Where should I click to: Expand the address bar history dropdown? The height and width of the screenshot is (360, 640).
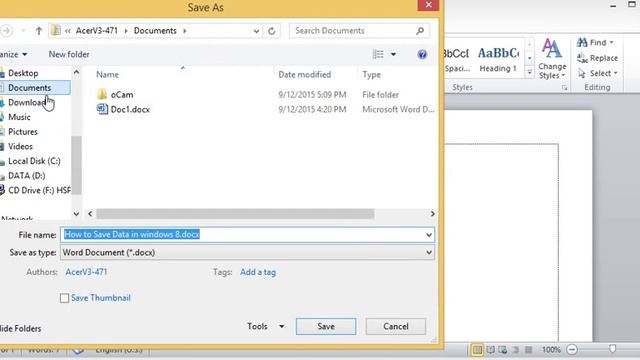[256, 31]
